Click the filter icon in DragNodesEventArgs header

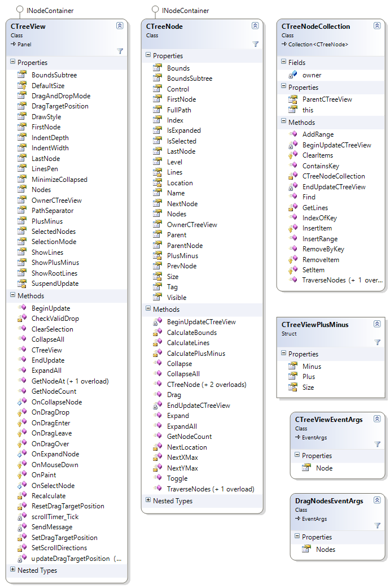[x=377, y=526]
